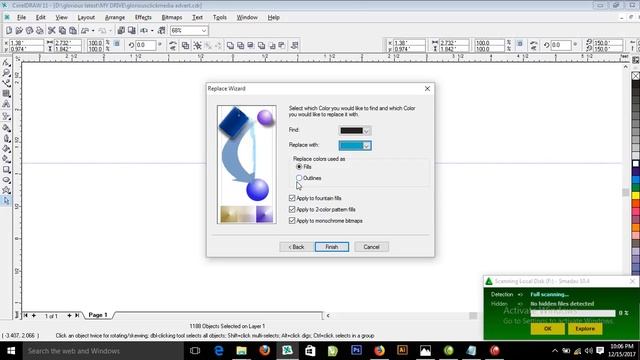The image size is (640, 360).
Task: Toggle the lock ratio button on property bar
Action: coord(117,43)
